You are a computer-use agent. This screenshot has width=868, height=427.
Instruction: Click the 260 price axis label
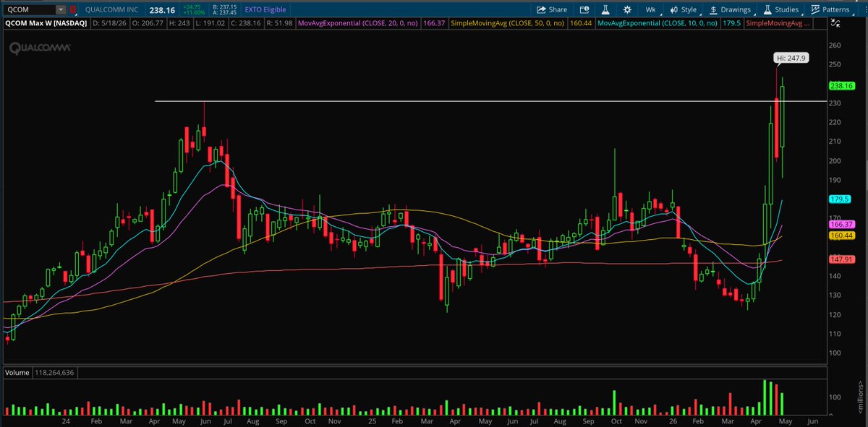pyautogui.click(x=836, y=46)
